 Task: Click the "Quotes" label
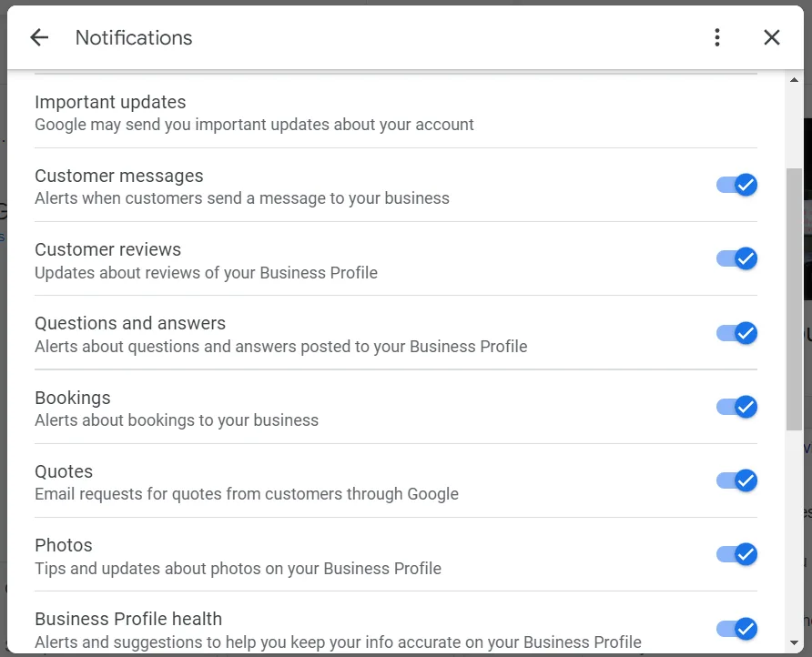click(64, 471)
